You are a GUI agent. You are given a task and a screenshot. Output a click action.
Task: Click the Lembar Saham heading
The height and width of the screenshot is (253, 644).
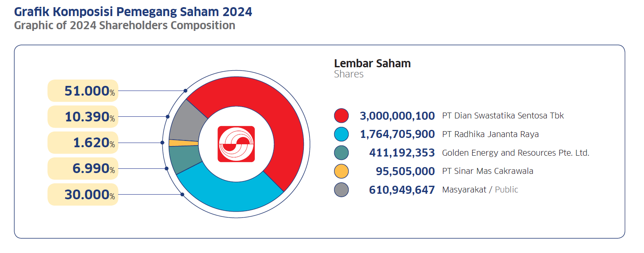pyautogui.click(x=372, y=63)
